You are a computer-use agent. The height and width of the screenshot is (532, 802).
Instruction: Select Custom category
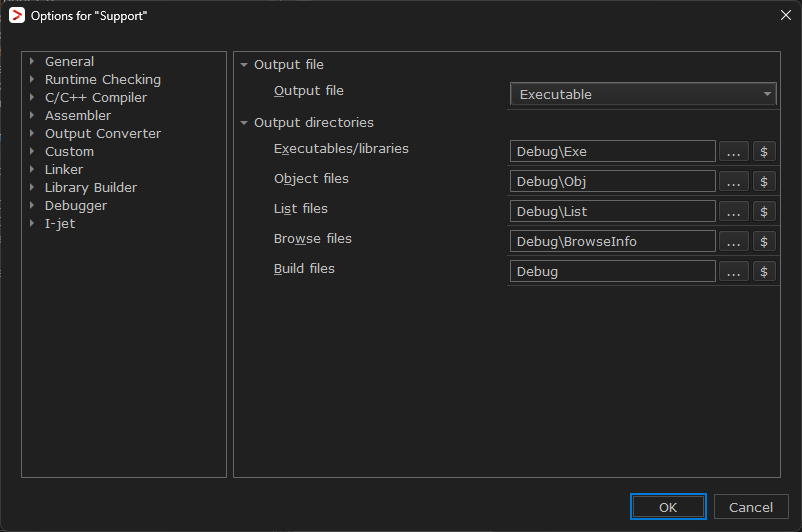69,151
